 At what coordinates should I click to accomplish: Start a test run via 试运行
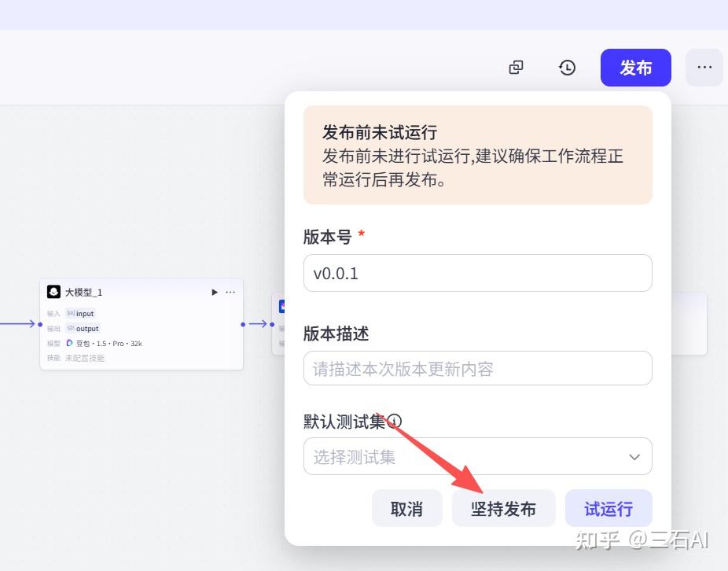[608, 509]
